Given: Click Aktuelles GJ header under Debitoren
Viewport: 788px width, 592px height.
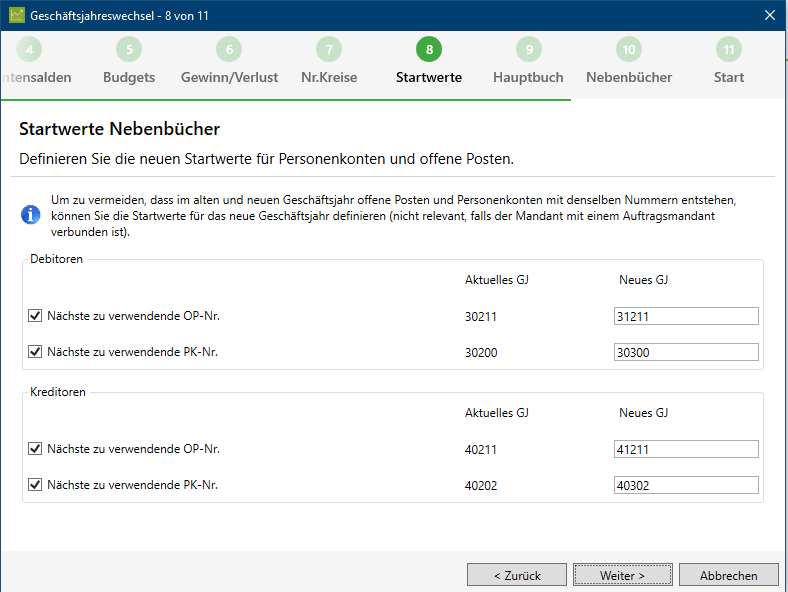Looking at the screenshot, I should point(497,280).
